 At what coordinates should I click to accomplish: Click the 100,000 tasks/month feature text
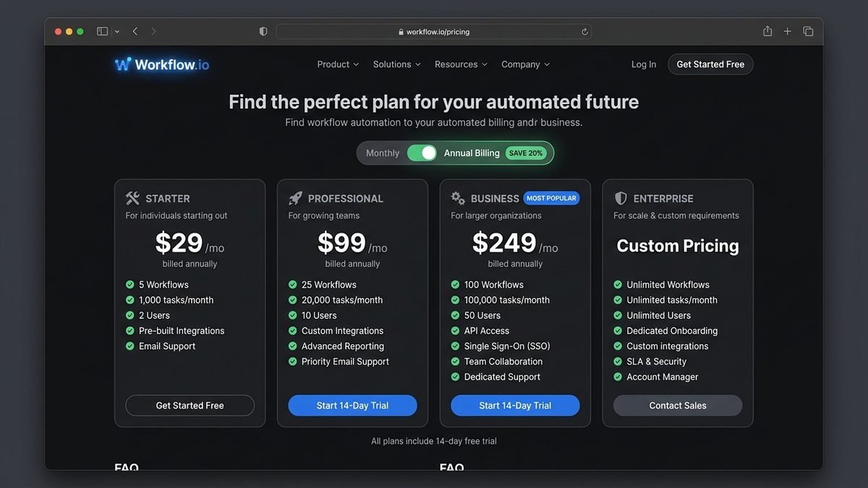pos(507,300)
